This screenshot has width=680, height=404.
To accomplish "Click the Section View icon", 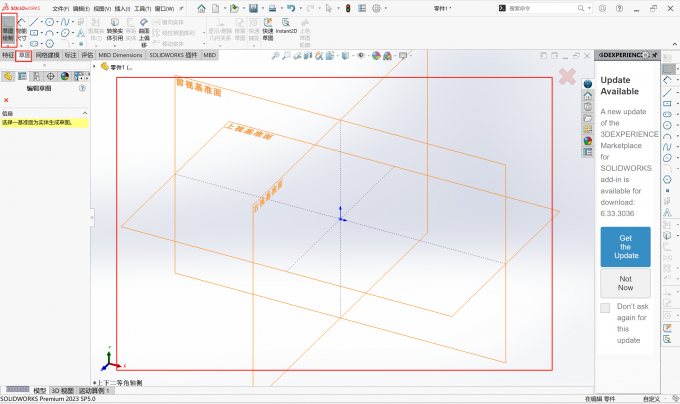I will tap(308, 55).
